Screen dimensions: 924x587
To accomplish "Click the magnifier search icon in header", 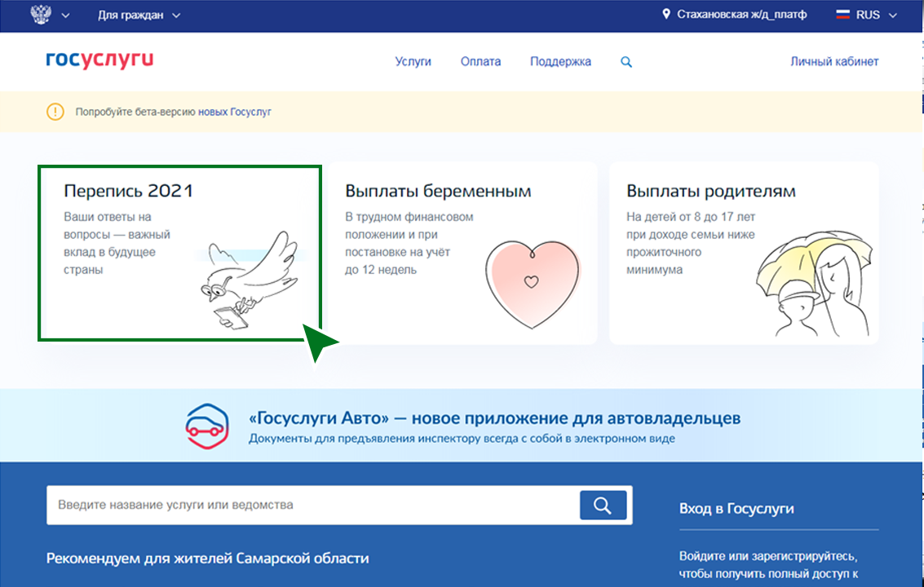I will pyautogui.click(x=626, y=62).
